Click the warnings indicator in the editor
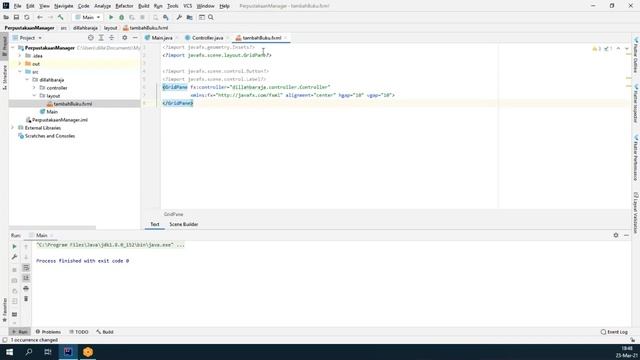640x360 pixels. 596,49
